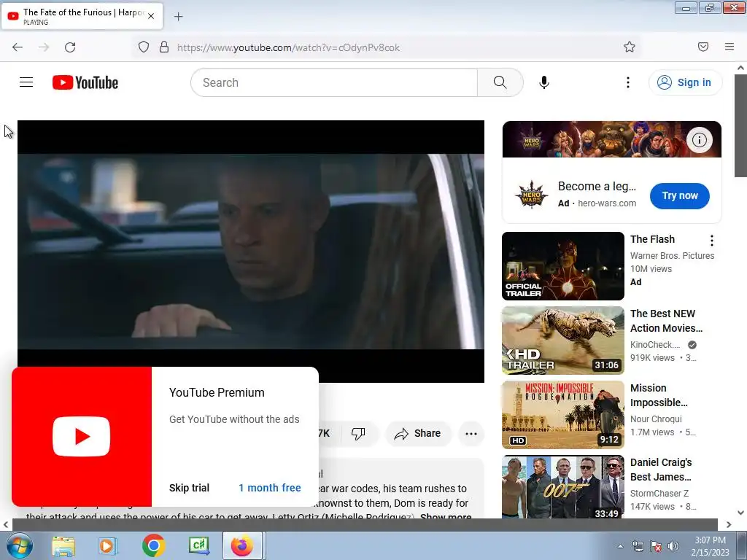Click the volume speaker tray icon
747x560 pixels.
(x=673, y=547)
